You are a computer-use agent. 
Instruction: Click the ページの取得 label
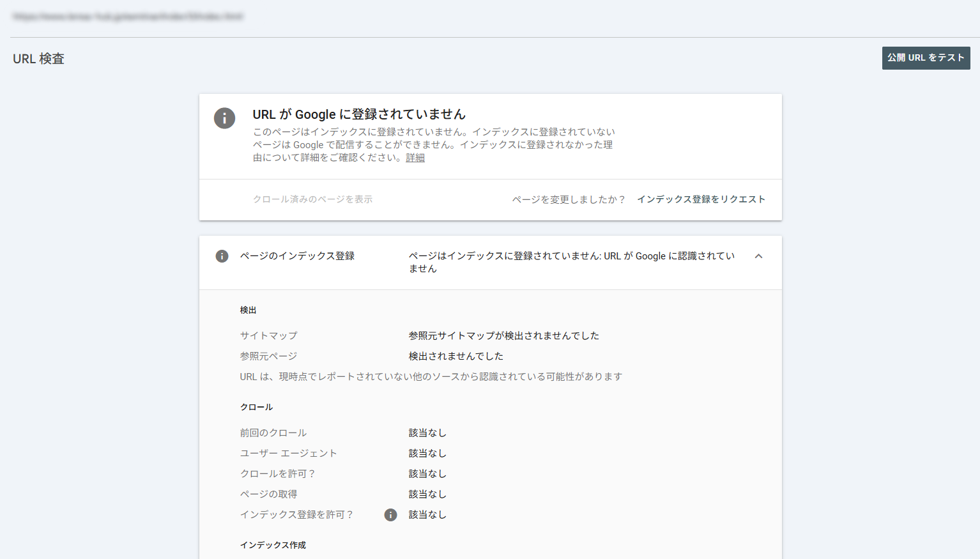pyautogui.click(x=268, y=494)
